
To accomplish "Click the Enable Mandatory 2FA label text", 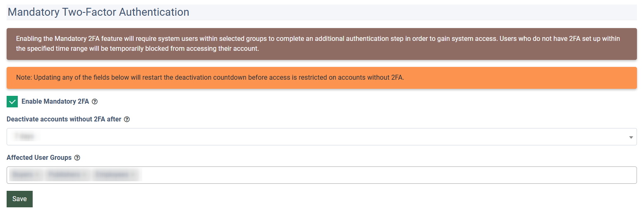I will point(55,102).
